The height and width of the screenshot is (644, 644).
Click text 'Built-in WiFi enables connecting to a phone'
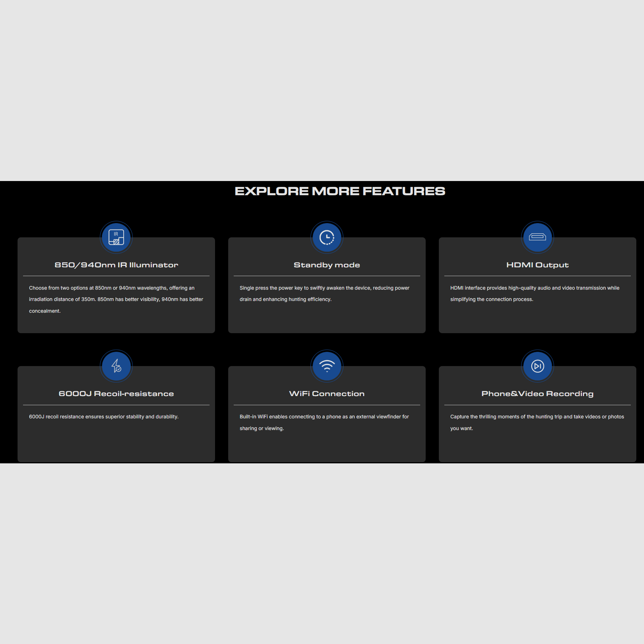(x=290, y=417)
